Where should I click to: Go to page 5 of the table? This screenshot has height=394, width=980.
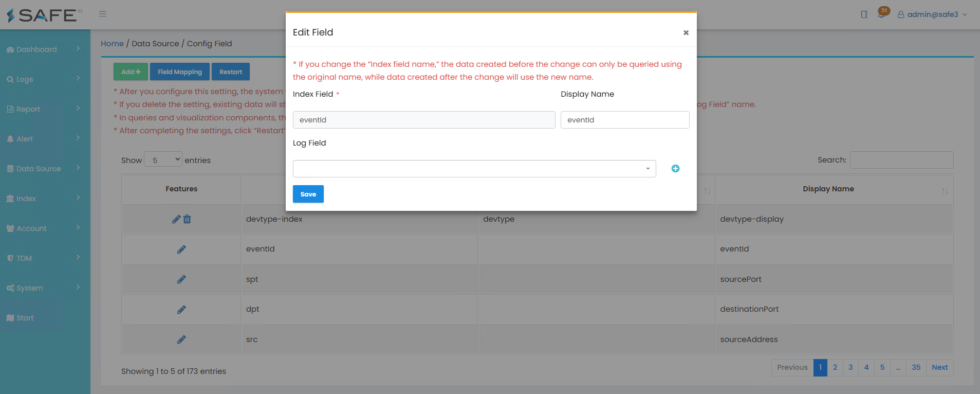[882, 367]
